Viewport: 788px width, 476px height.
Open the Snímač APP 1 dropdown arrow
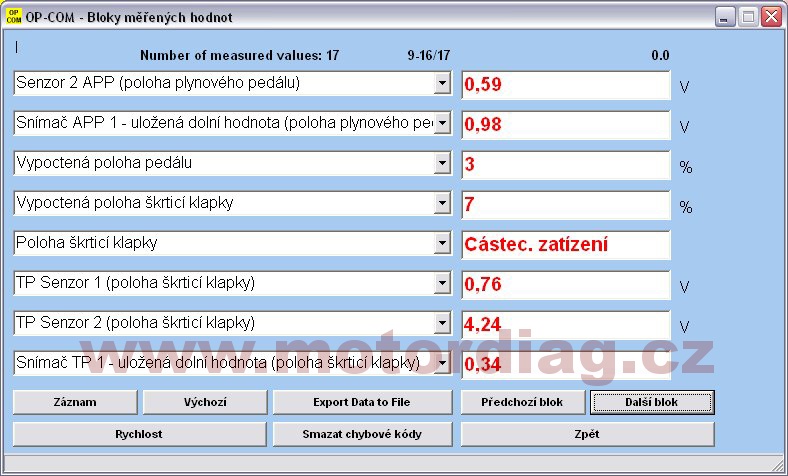tap(442, 124)
